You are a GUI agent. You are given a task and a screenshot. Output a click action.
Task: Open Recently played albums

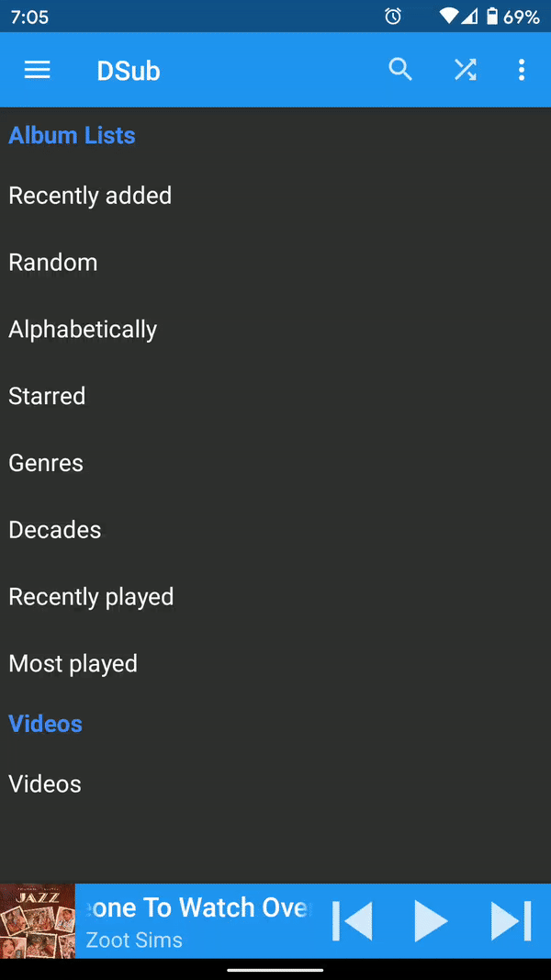pyautogui.click(x=275, y=597)
